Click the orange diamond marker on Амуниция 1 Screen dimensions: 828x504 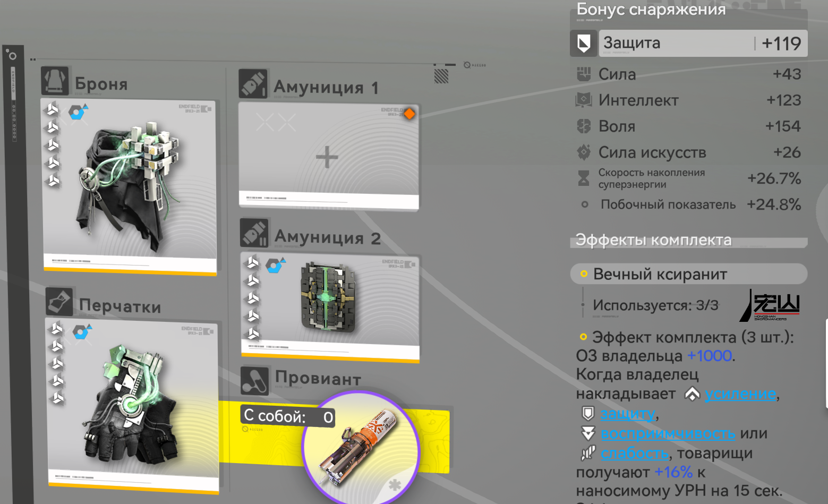tap(409, 114)
